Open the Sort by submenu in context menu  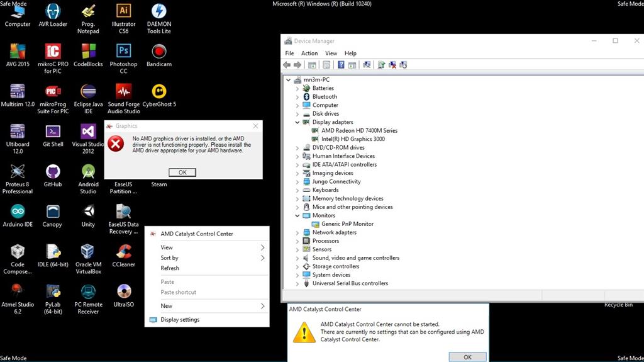(x=207, y=258)
